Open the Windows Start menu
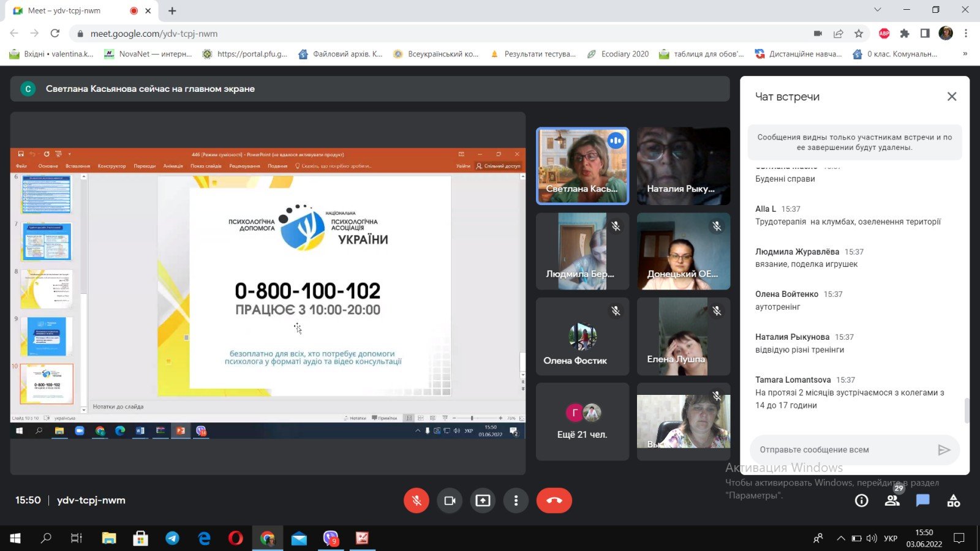The image size is (980, 551). click(15, 538)
